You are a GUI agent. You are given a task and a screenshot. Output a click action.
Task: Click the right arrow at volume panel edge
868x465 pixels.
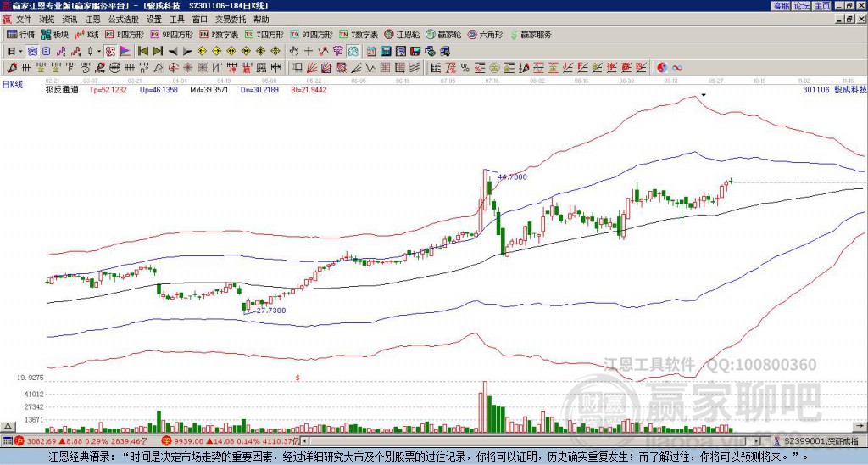pyautogui.click(x=860, y=427)
